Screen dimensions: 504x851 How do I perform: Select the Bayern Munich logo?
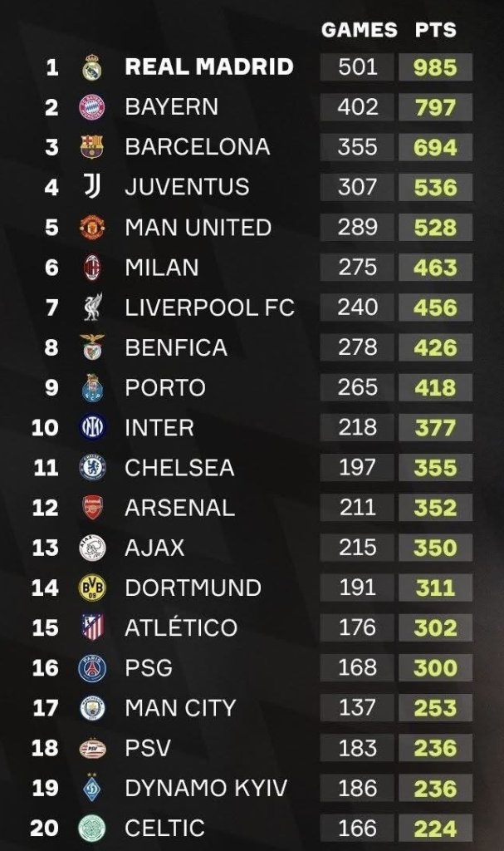point(92,107)
